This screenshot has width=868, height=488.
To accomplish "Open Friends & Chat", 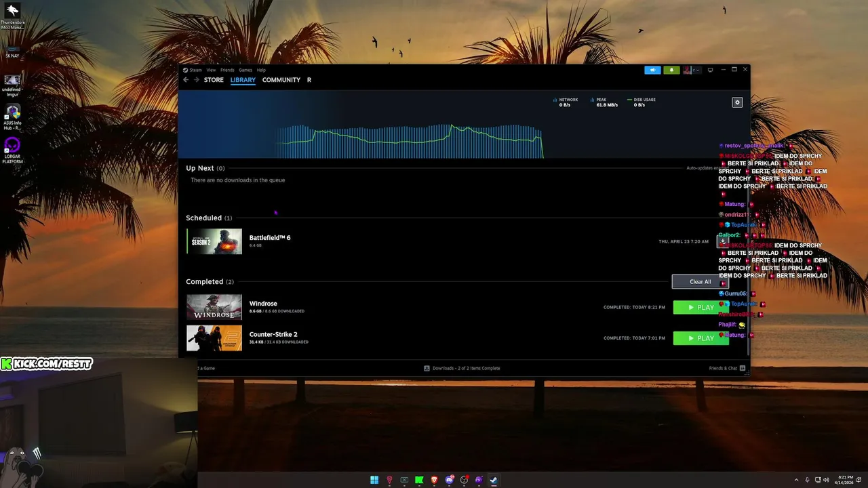I will (x=728, y=368).
